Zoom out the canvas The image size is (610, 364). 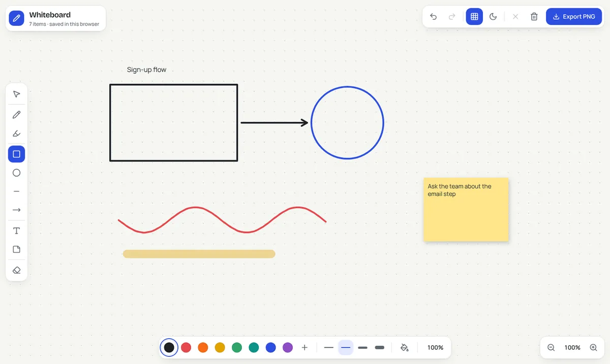point(551,348)
